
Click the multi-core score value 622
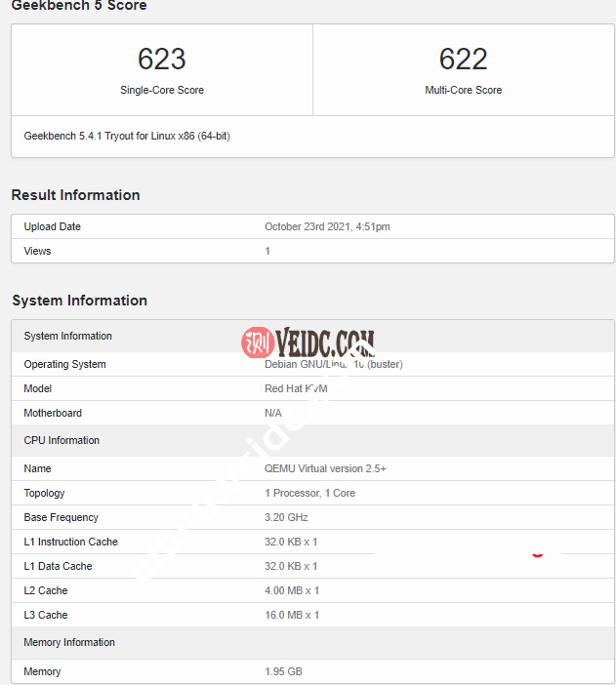coord(463,59)
